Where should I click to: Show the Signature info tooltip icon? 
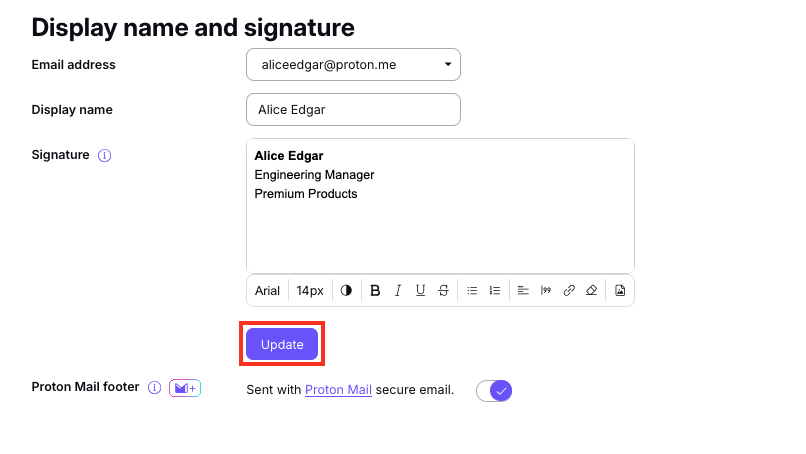(104, 156)
